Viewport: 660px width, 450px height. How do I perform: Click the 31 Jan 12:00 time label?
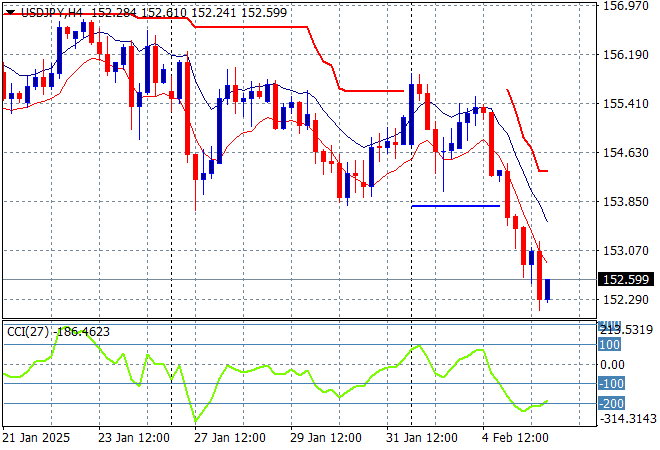(422, 438)
